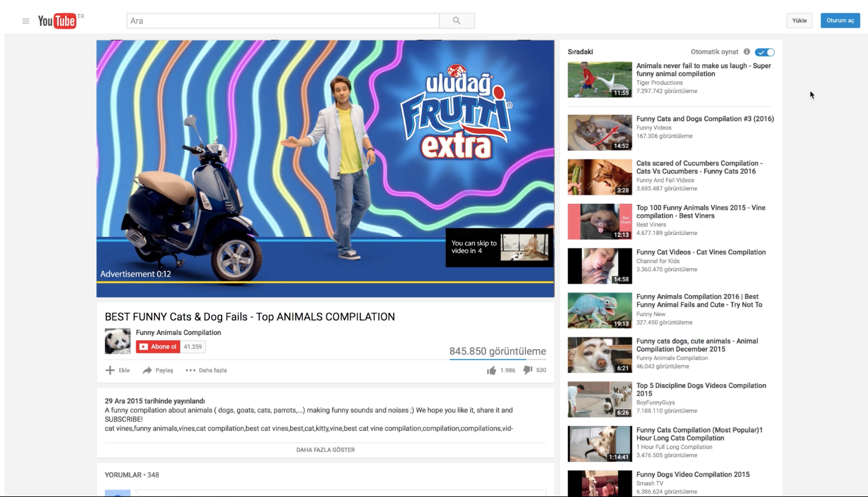The width and height of the screenshot is (868, 497).
Task: Click the dislike thumbs-down icon
Action: [x=527, y=370]
